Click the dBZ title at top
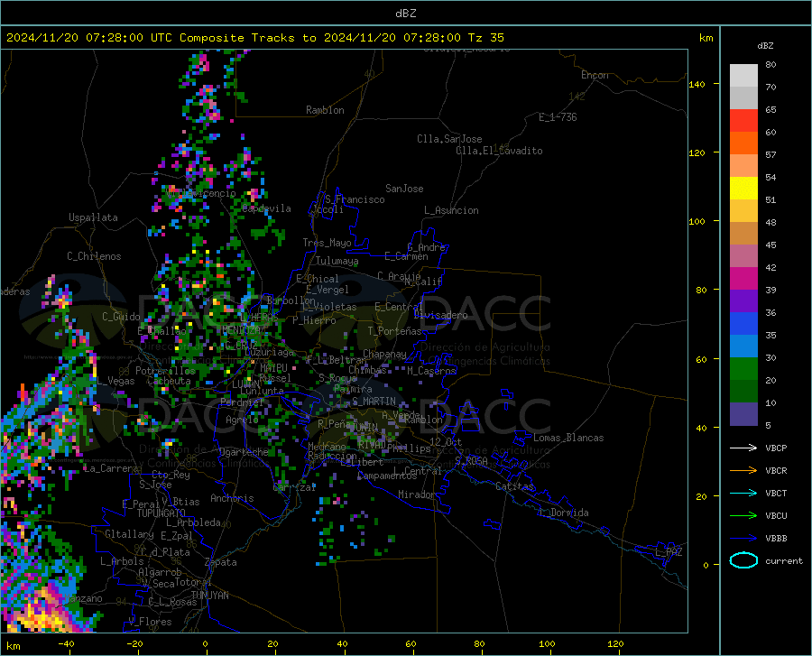812x656 pixels. tap(405, 13)
